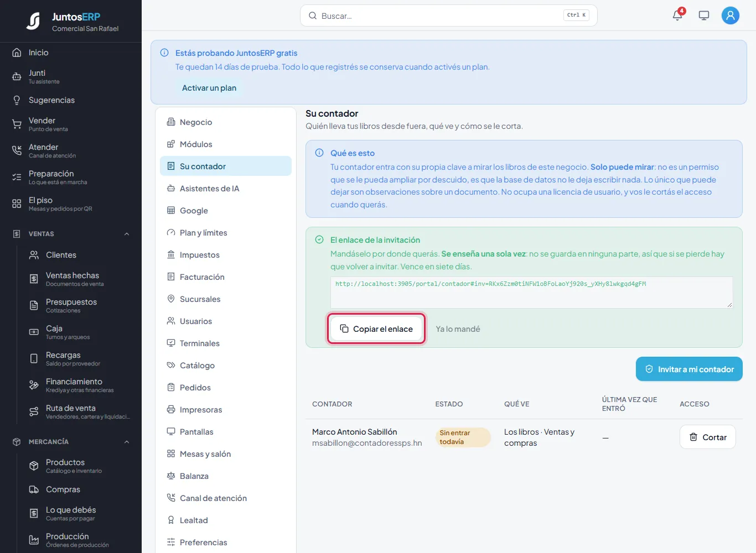
Task: Click the JuntosERP logo
Action: [33, 21]
